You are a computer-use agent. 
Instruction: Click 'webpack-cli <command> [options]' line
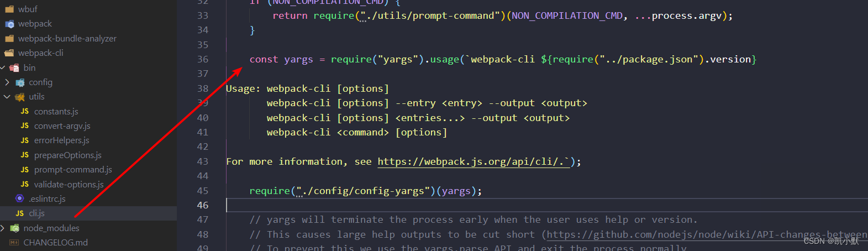click(x=357, y=132)
